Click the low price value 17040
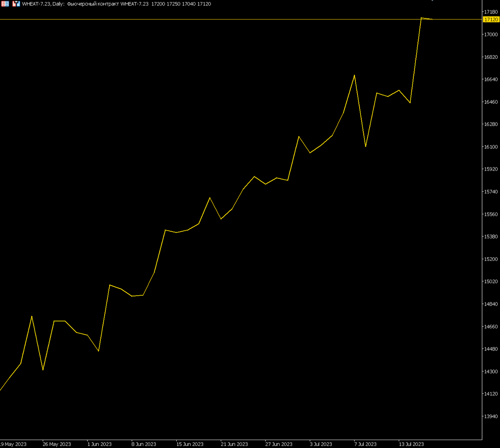The width and height of the screenshot is (500, 448). 189,4
